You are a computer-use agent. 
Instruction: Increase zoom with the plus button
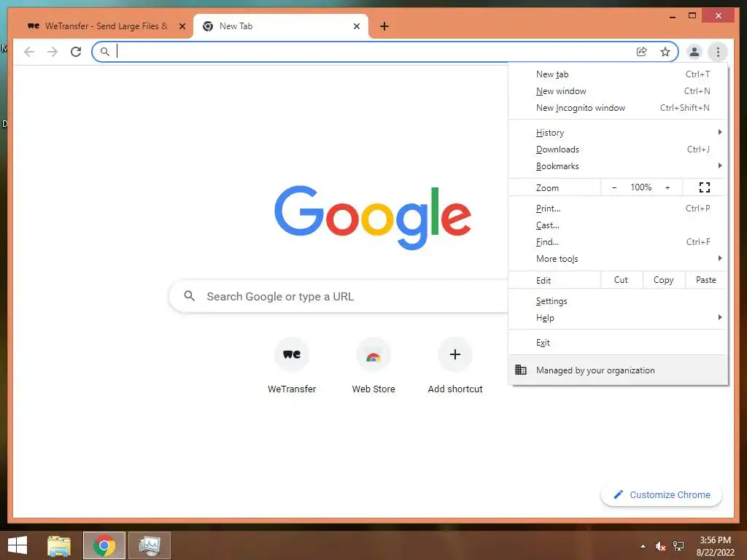[x=667, y=187]
